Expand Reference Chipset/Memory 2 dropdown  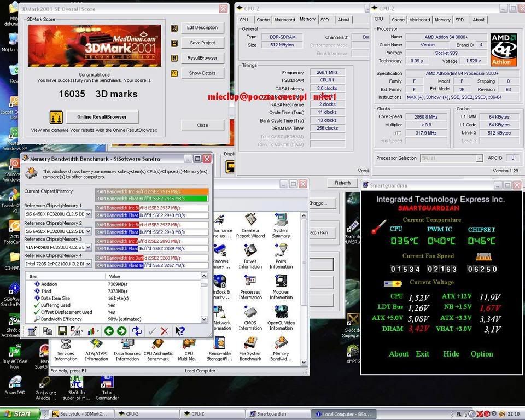(89, 231)
